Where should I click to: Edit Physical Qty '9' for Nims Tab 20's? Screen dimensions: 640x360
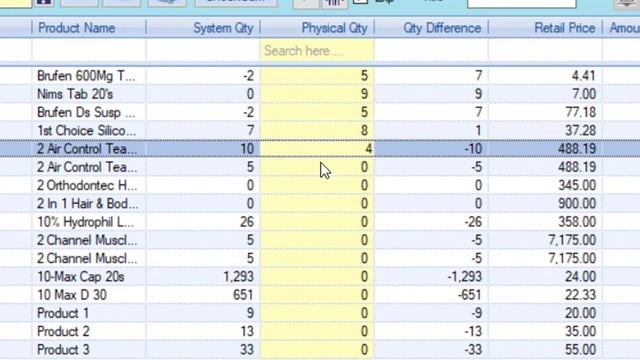click(x=317, y=94)
